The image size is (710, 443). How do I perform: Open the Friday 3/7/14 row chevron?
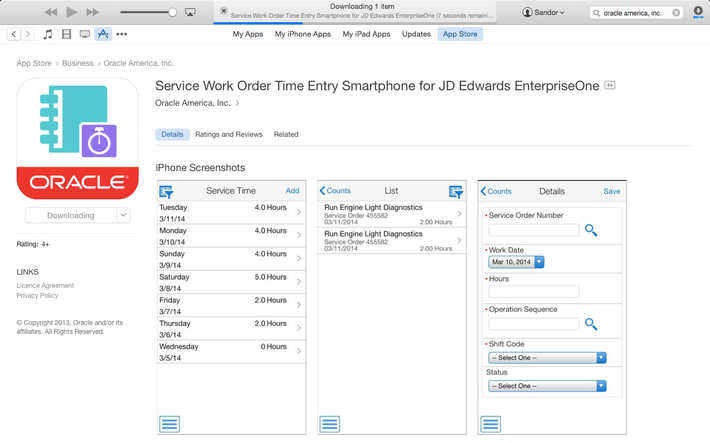pos(299,304)
